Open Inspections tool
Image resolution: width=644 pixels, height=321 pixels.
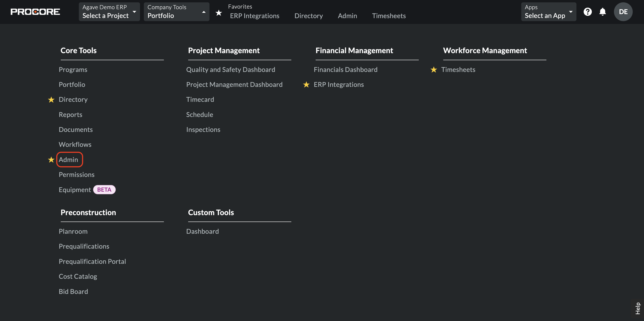tap(203, 130)
